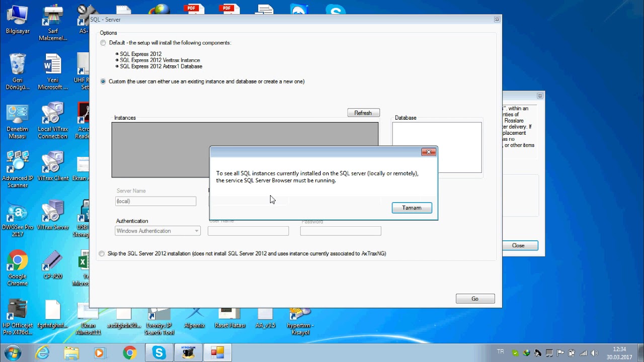
Task: Click the power plug tray icon
Action: coord(572,353)
